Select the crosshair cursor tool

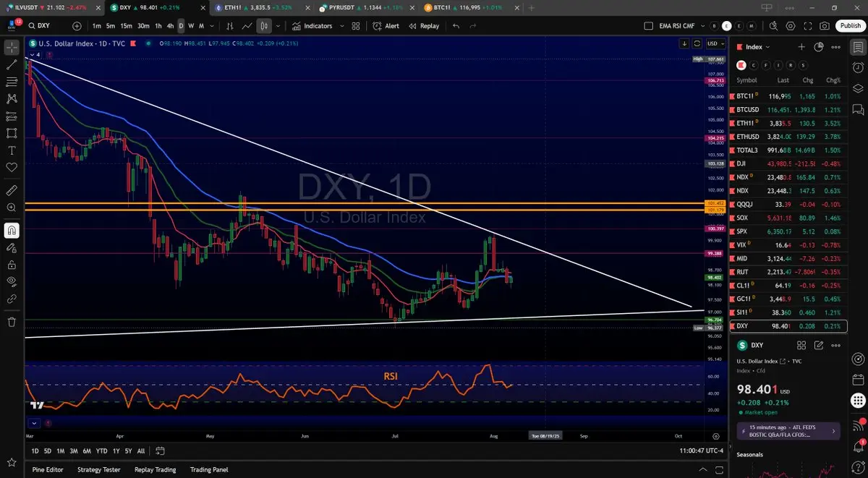[12, 47]
